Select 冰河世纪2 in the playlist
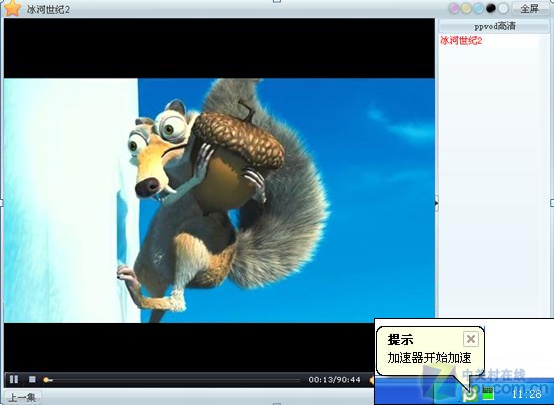 (461, 41)
